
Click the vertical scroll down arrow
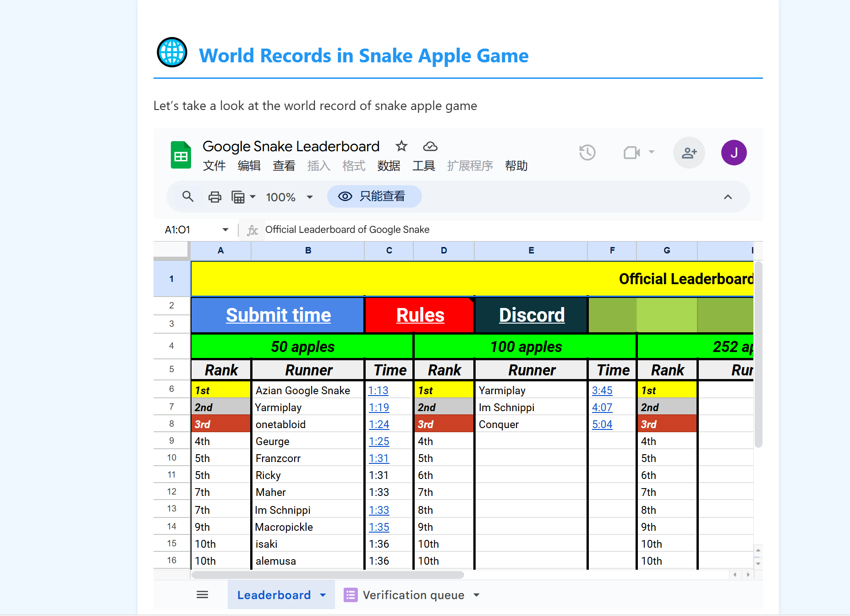758,564
